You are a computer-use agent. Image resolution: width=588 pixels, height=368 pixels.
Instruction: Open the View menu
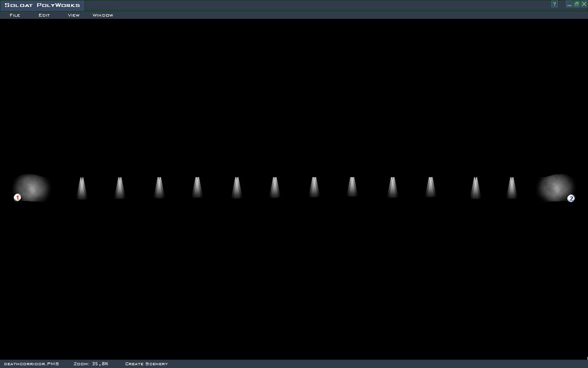tap(73, 15)
